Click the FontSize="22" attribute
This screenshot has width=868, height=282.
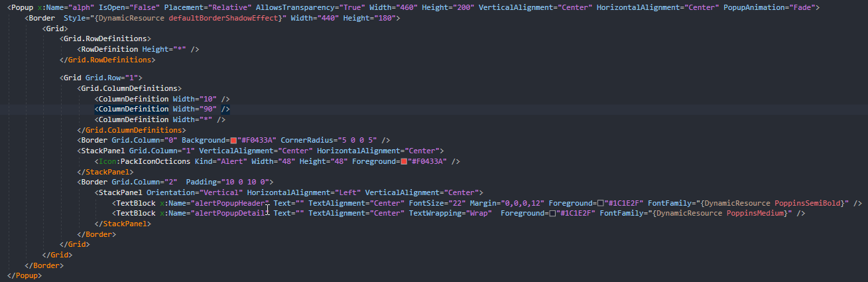tap(437, 203)
